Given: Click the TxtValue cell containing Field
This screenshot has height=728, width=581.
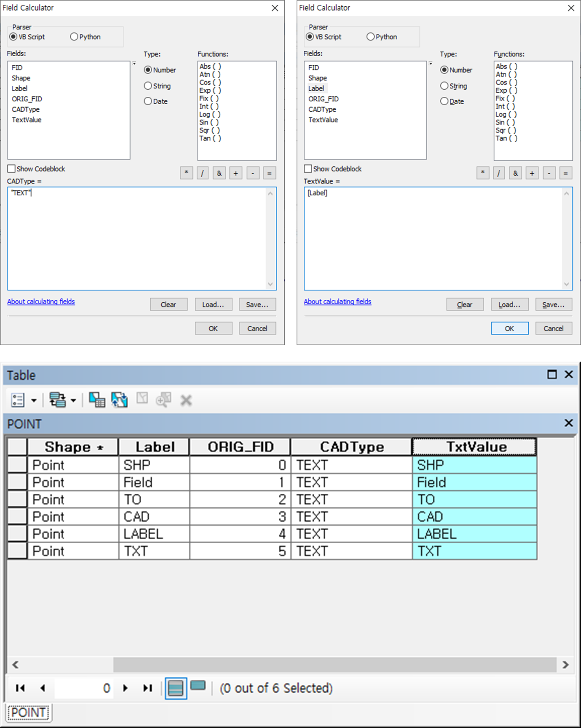Looking at the screenshot, I should coord(474,482).
